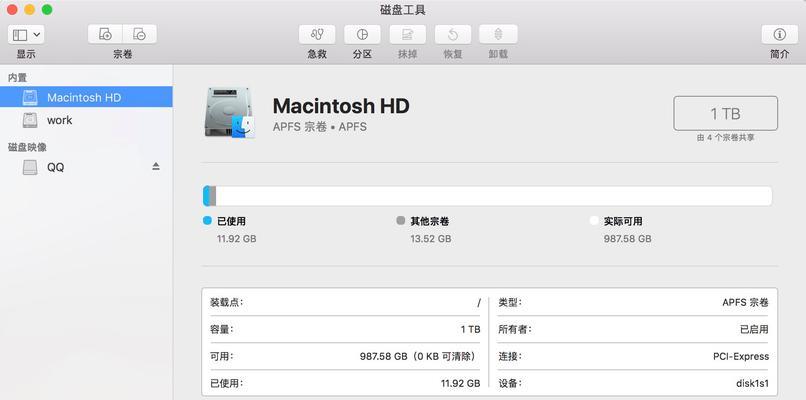Click the 可用 987.58 GB table row
The width and height of the screenshot is (806, 400).
[345, 356]
